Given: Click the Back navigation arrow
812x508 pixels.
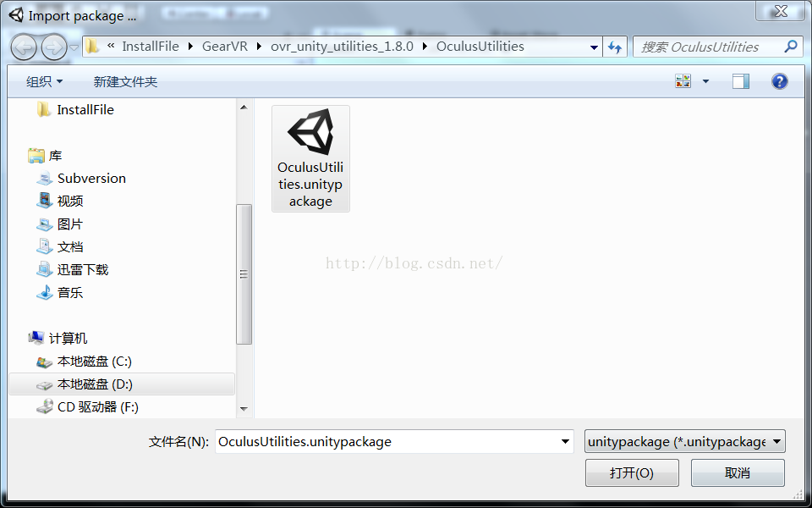Looking at the screenshot, I should point(24,47).
